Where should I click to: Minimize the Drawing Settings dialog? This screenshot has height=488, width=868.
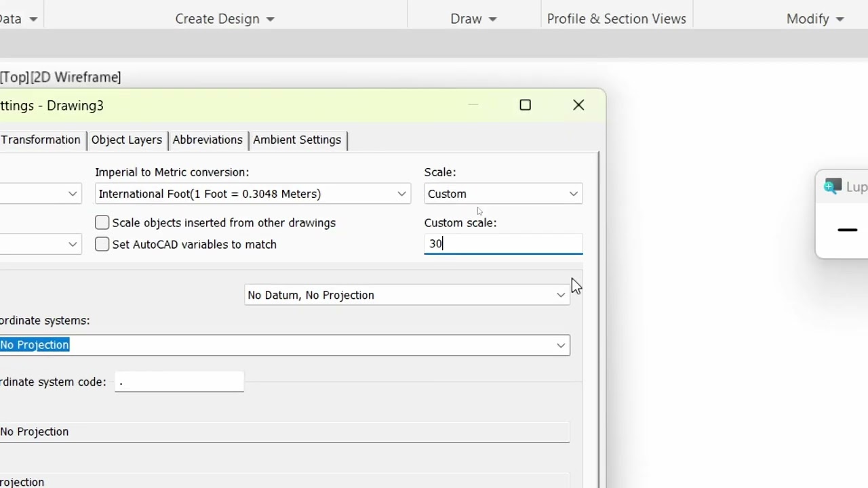(473, 105)
